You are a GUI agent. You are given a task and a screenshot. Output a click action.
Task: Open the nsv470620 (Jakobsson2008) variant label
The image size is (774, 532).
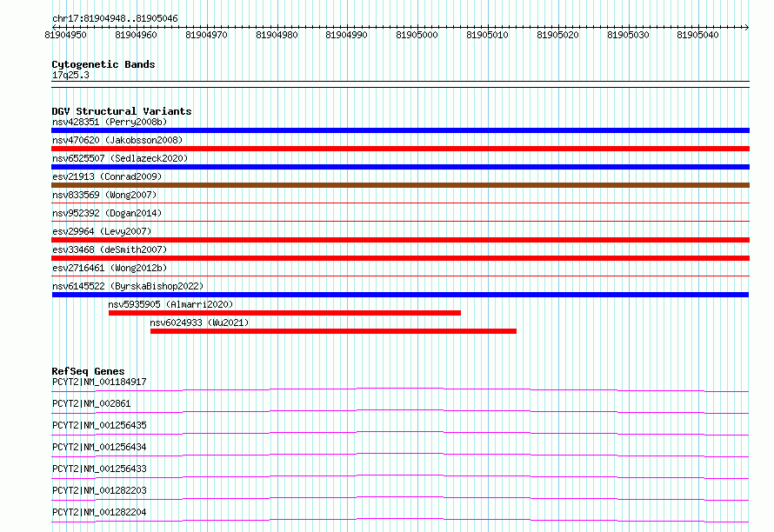pyautogui.click(x=117, y=140)
